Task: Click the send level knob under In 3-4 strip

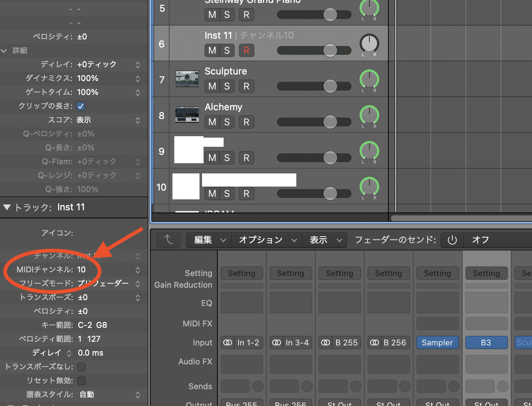Action: point(307,386)
